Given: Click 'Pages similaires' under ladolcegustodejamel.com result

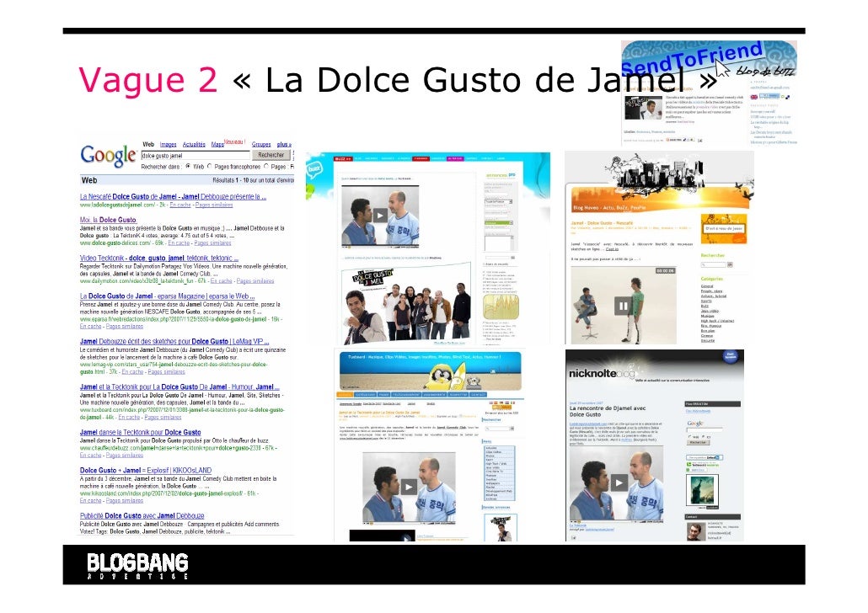Looking at the screenshot, I should point(214,205).
